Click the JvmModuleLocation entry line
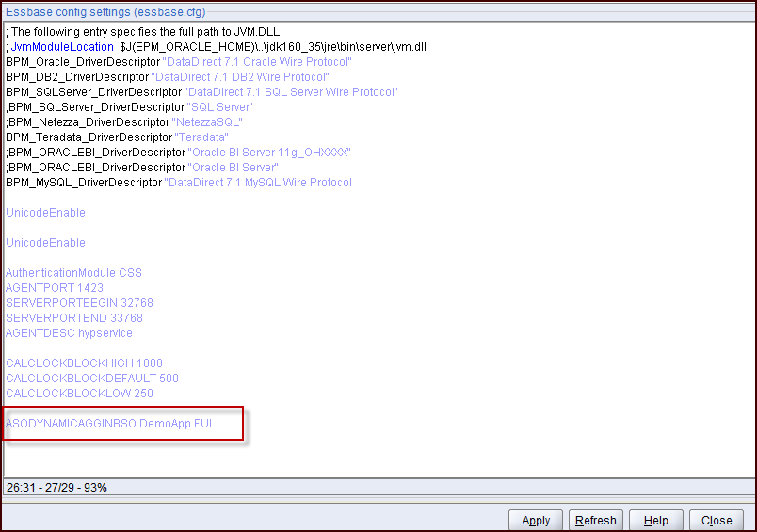Viewport: 757px width, 532px height. click(216, 47)
